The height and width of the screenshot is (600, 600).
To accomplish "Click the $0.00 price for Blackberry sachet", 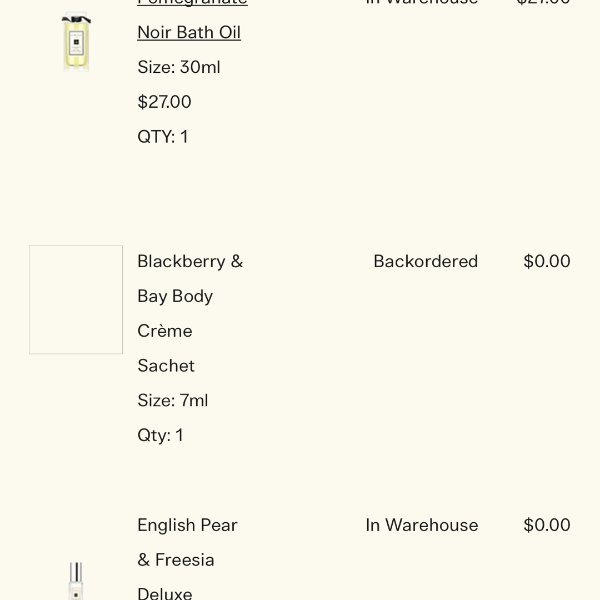I will click(x=547, y=261).
